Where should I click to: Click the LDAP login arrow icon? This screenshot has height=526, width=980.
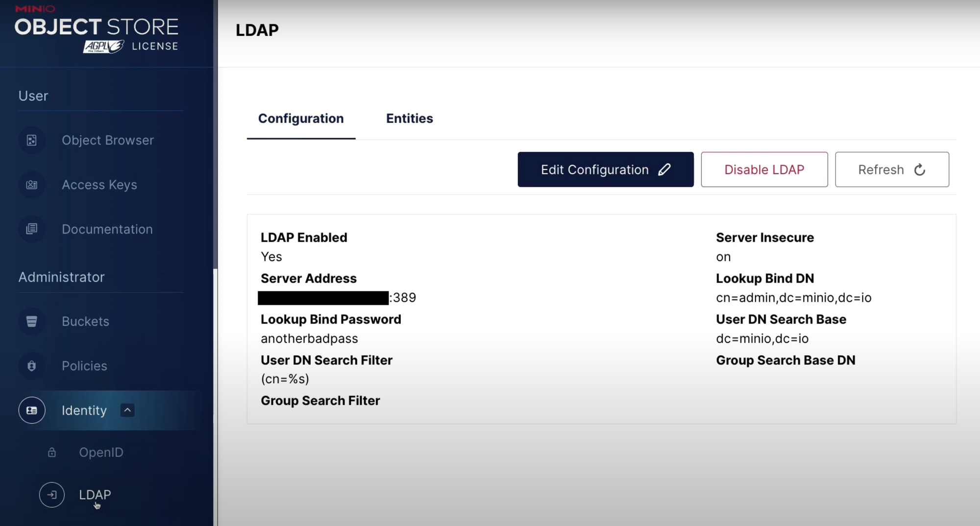[x=52, y=495]
